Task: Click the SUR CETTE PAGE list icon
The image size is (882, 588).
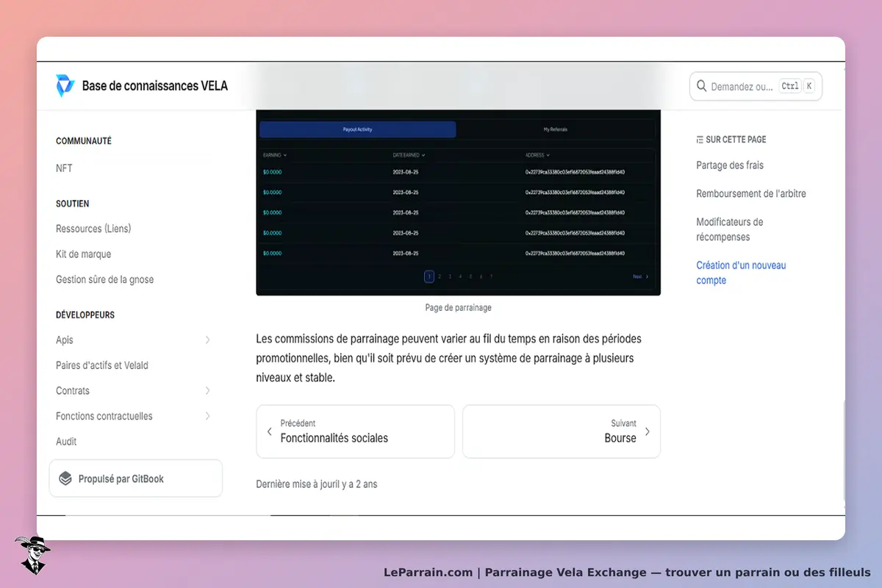Action: click(700, 139)
